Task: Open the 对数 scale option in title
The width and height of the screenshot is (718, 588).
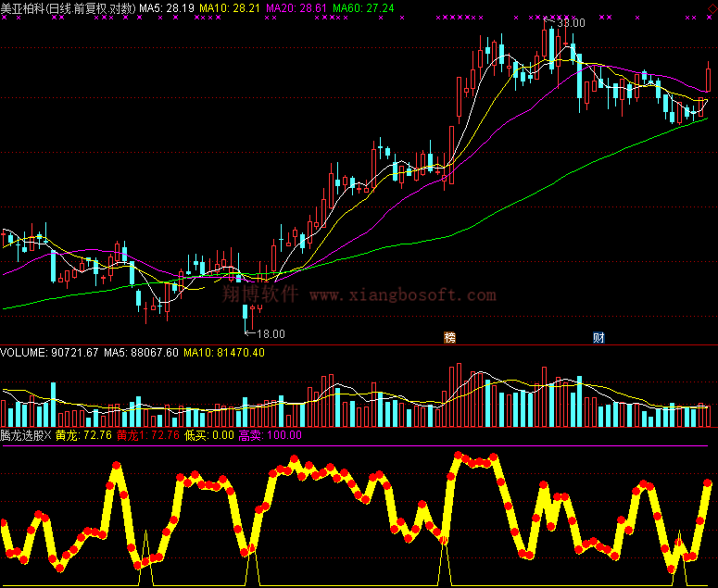Action: point(121,7)
